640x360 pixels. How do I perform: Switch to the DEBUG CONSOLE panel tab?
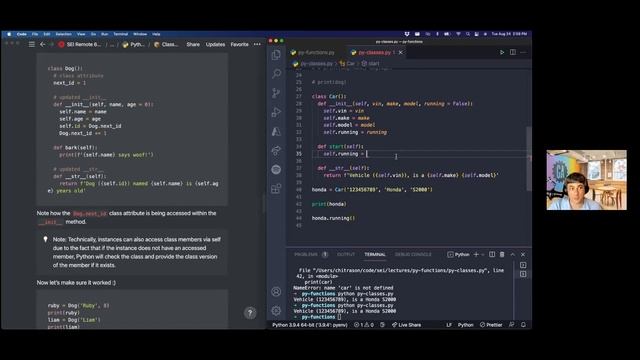(x=413, y=254)
